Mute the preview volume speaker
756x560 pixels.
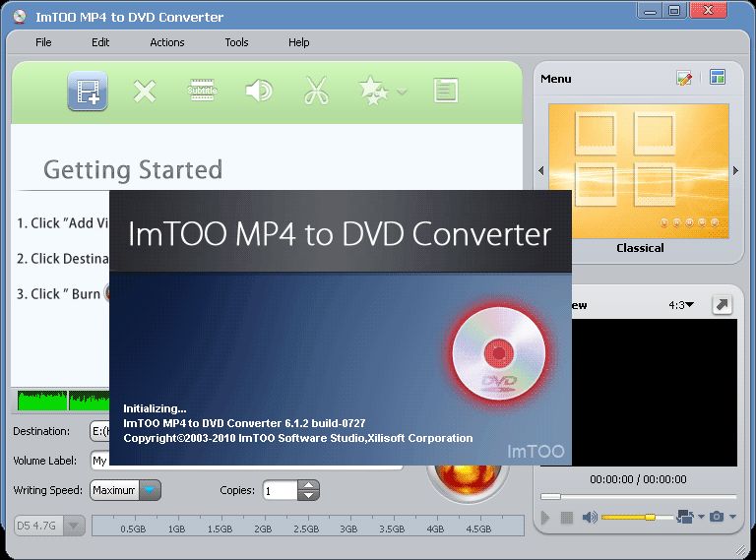click(x=590, y=517)
